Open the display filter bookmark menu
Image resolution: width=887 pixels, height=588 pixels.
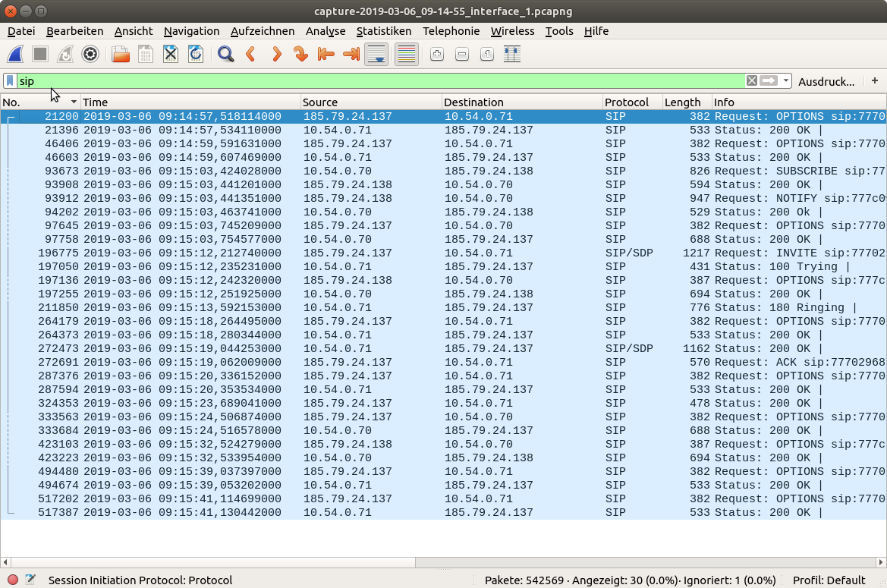pos(10,81)
